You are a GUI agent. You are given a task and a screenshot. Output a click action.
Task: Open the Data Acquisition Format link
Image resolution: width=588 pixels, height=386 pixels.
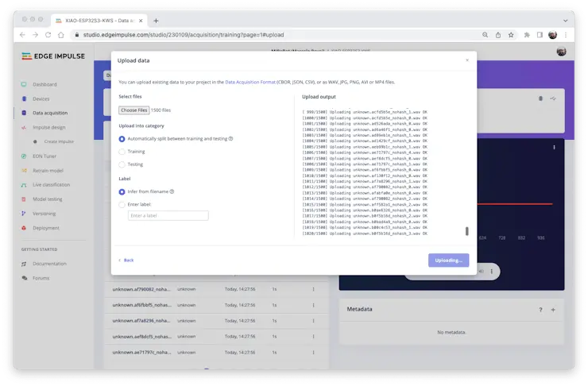250,82
